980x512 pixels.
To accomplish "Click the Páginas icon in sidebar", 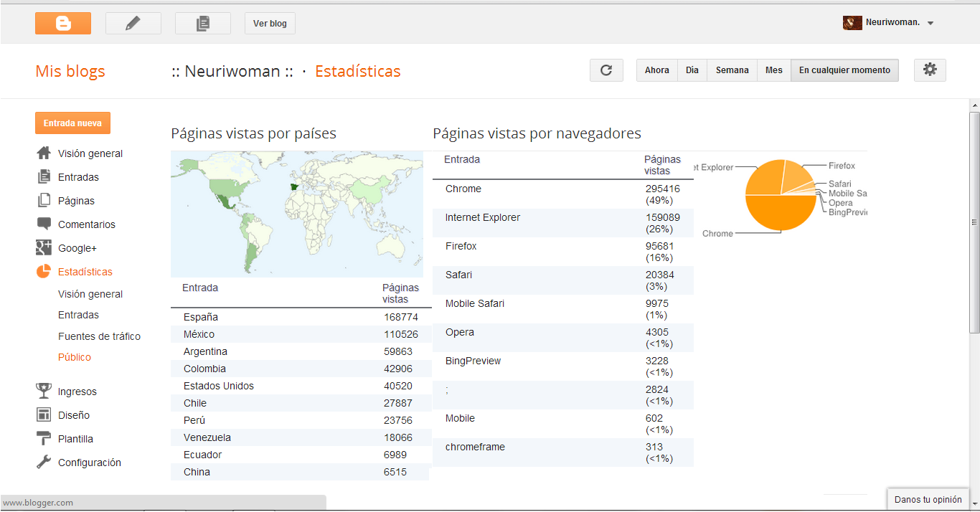I will point(44,200).
